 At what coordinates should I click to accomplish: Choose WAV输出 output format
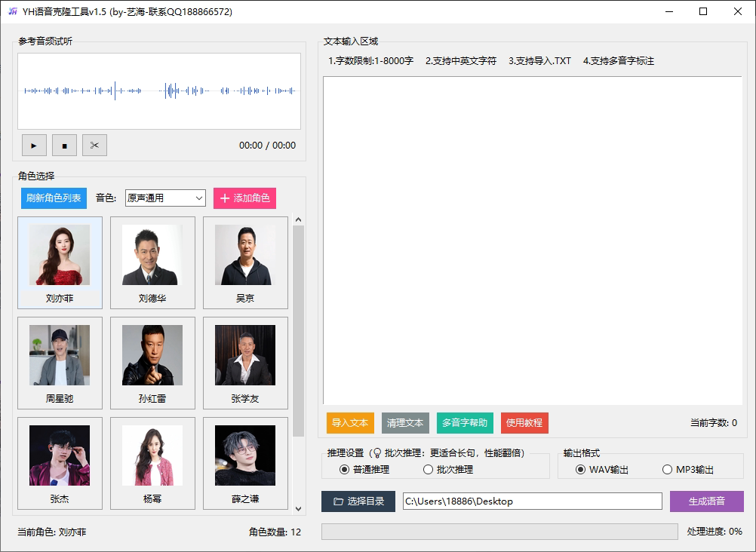point(602,470)
